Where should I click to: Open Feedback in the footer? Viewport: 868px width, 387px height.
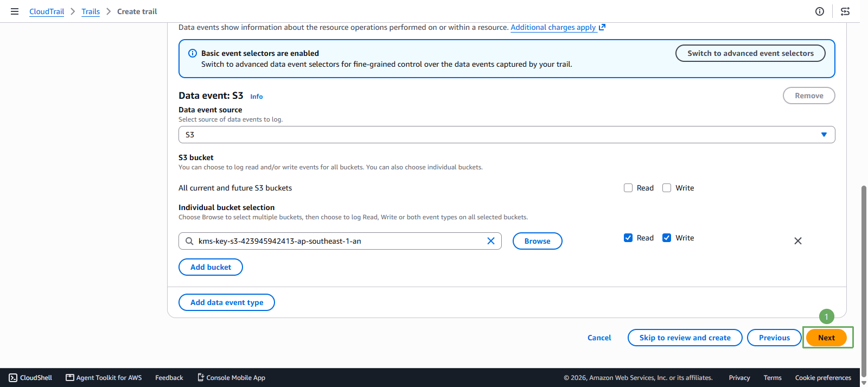(x=169, y=378)
